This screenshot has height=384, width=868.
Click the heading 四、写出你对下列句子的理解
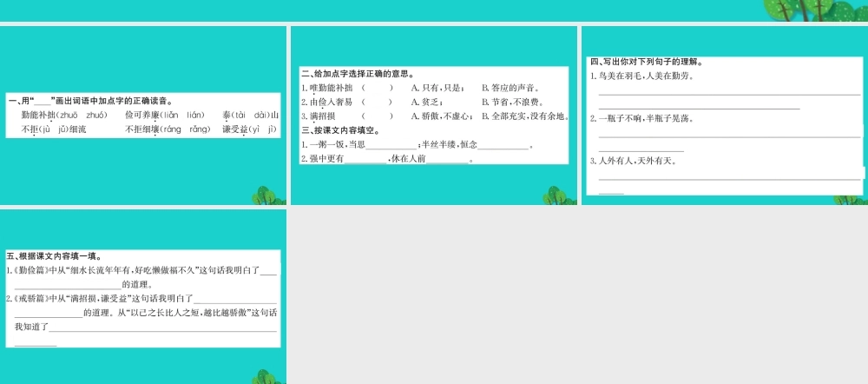point(646,62)
